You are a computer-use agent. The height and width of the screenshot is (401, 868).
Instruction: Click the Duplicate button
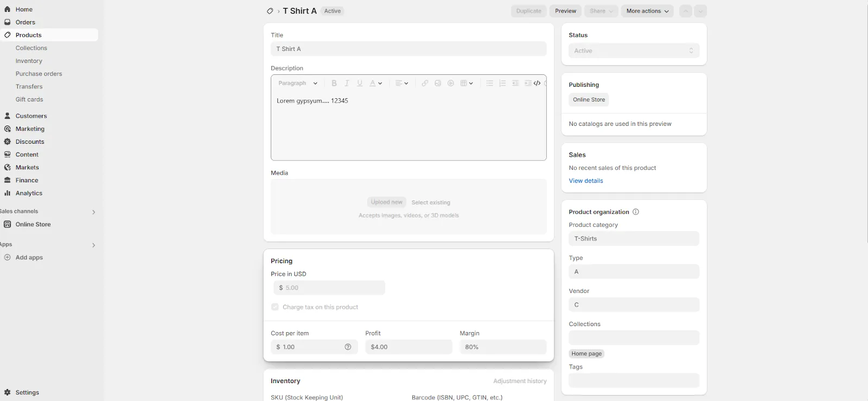click(x=529, y=11)
